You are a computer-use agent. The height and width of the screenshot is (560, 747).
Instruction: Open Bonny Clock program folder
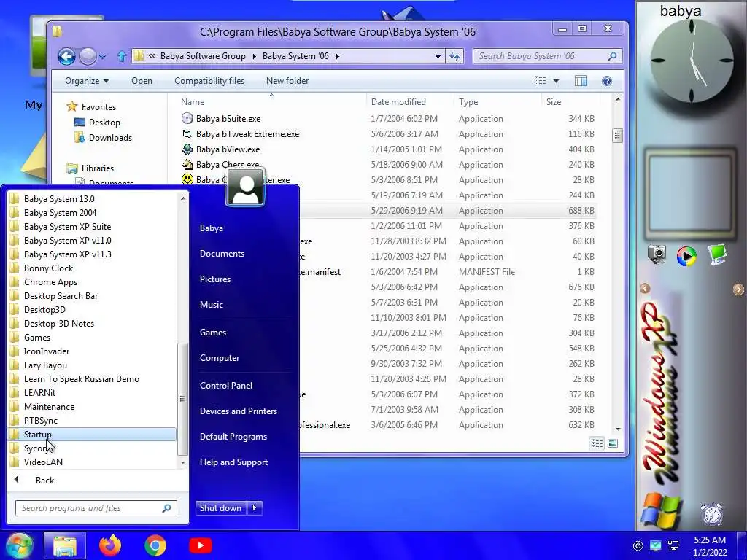tap(91, 268)
